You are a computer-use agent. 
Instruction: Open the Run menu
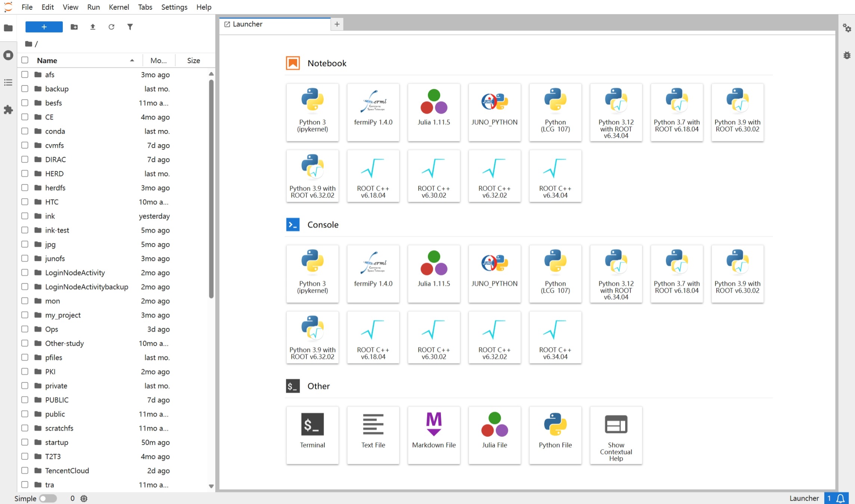click(x=93, y=7)
